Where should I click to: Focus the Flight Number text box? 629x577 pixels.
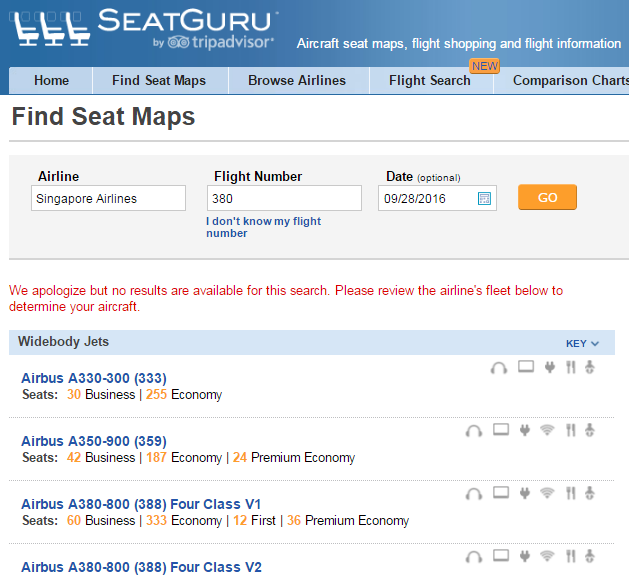click(x=284, y=198)
